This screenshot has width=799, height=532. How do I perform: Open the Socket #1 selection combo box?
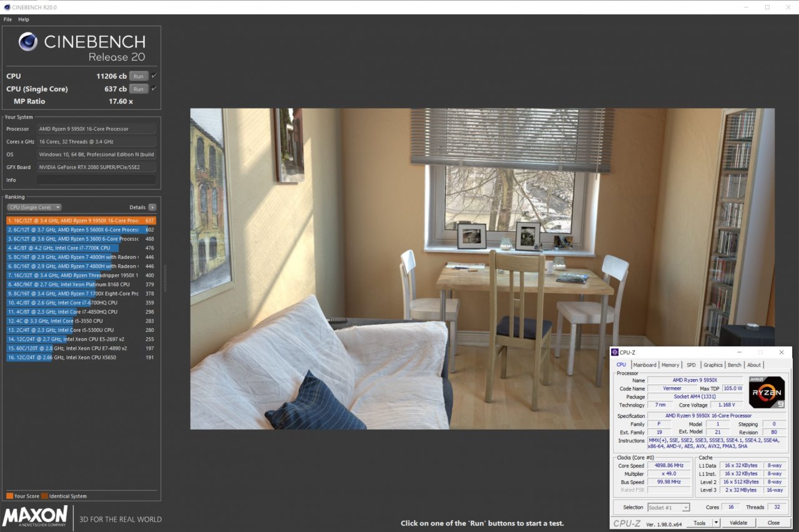point(669,508)
